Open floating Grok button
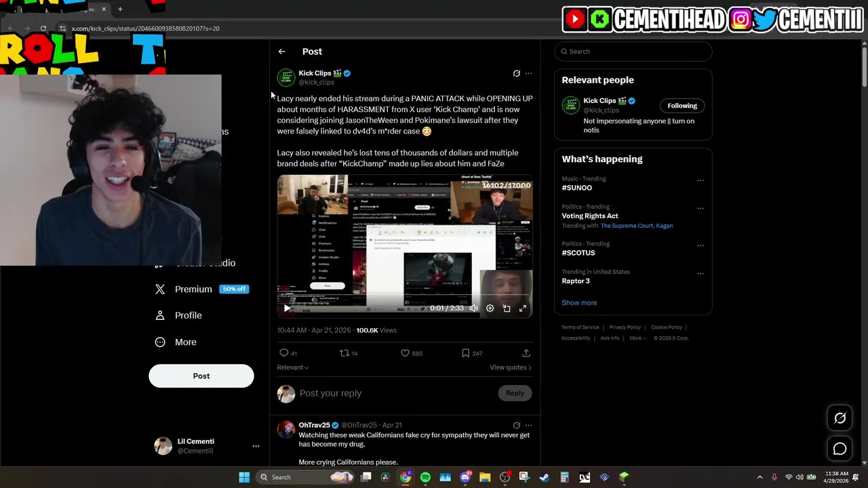This screenshot has width=868, height=488. (840, 418)
